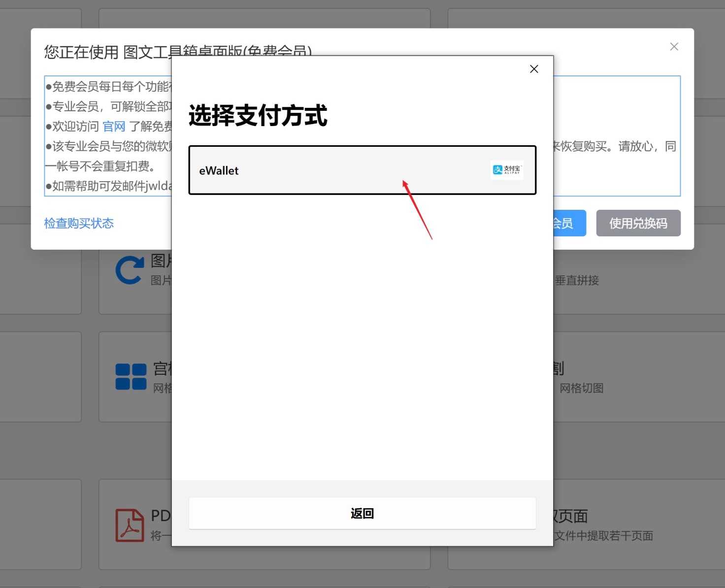Visit the 官网 link in the notice

(x=114, y=127)
